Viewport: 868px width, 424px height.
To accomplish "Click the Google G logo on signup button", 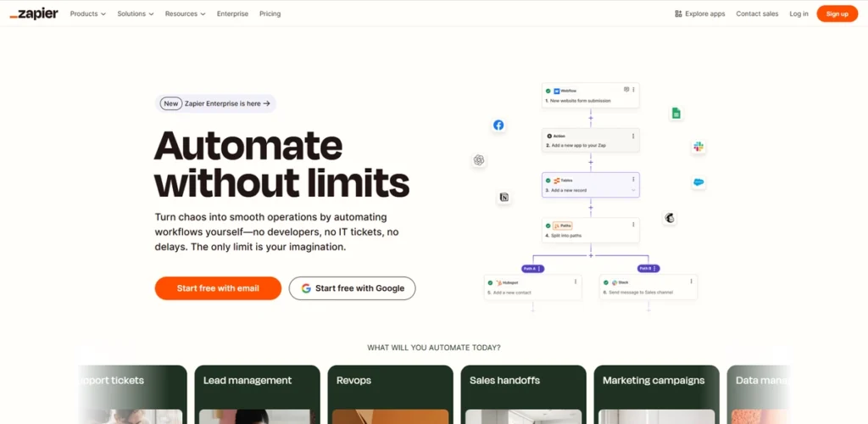I will (306, 288).
